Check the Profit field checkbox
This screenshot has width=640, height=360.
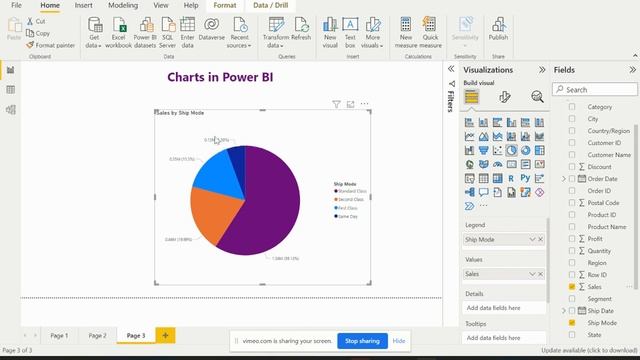point(572,238)
